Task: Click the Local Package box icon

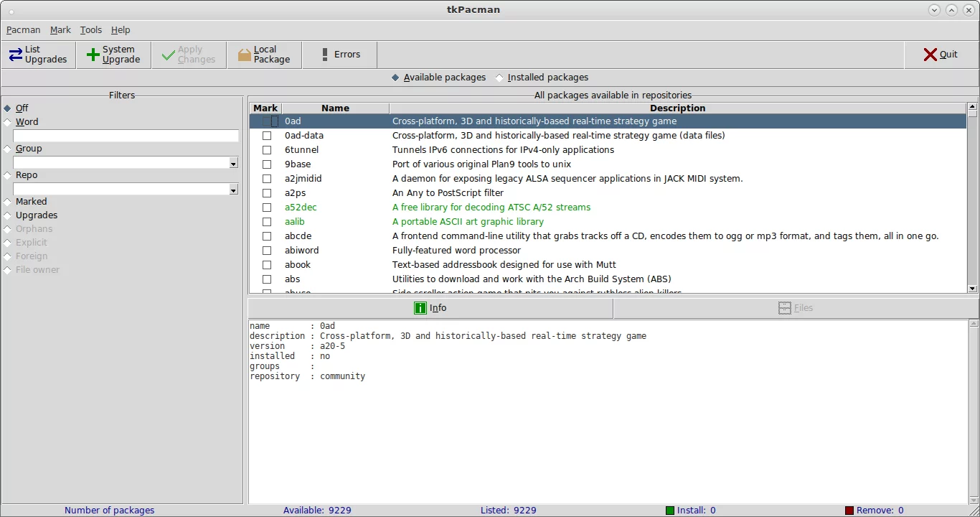Action: [245, 55]
